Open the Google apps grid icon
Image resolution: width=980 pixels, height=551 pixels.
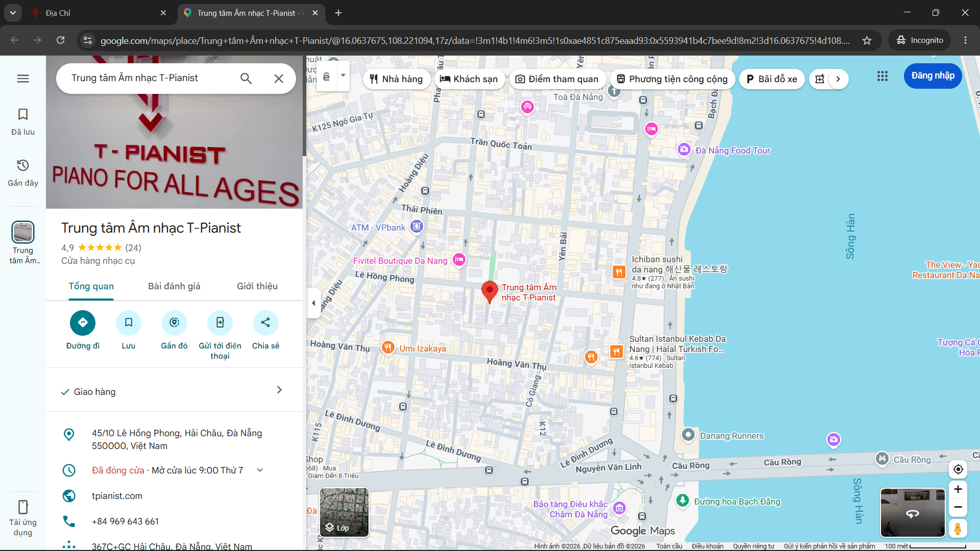[x=883, y=76]
